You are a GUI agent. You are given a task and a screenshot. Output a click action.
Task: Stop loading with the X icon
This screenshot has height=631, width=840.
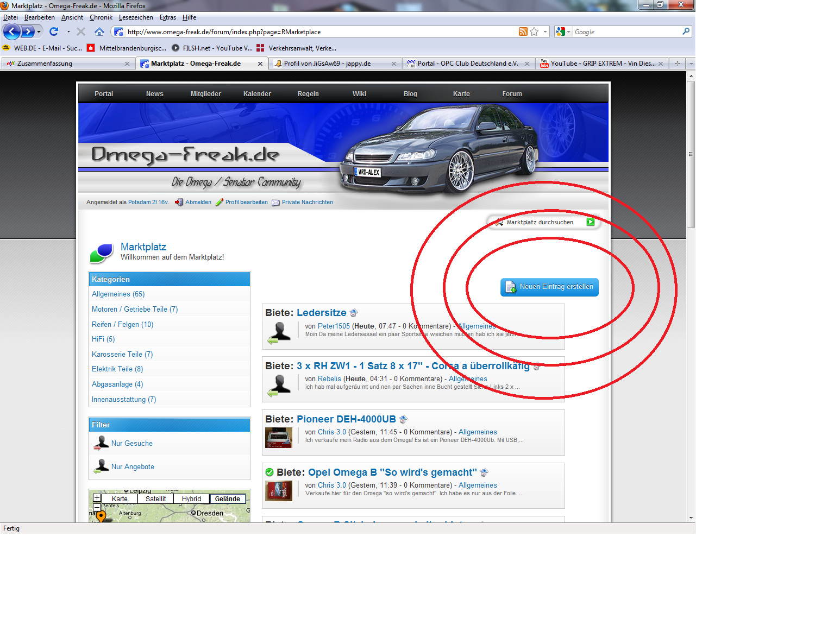point(81,31)
